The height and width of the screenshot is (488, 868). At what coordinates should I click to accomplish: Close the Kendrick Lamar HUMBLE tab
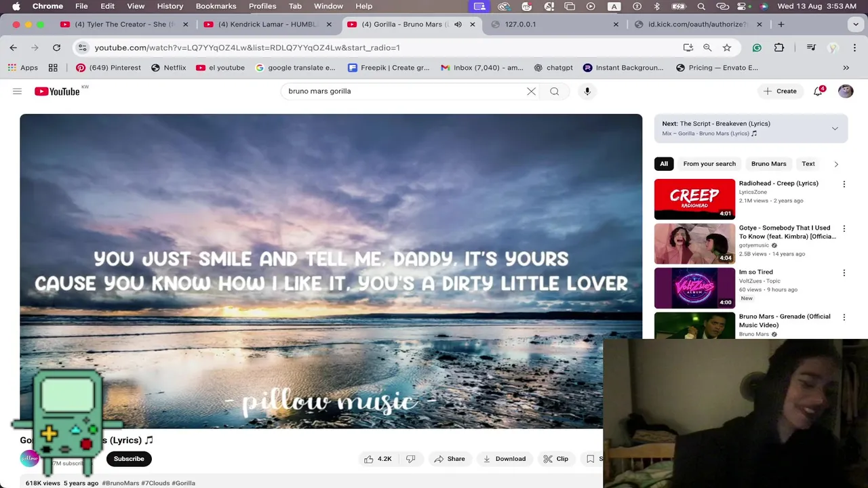329,24
